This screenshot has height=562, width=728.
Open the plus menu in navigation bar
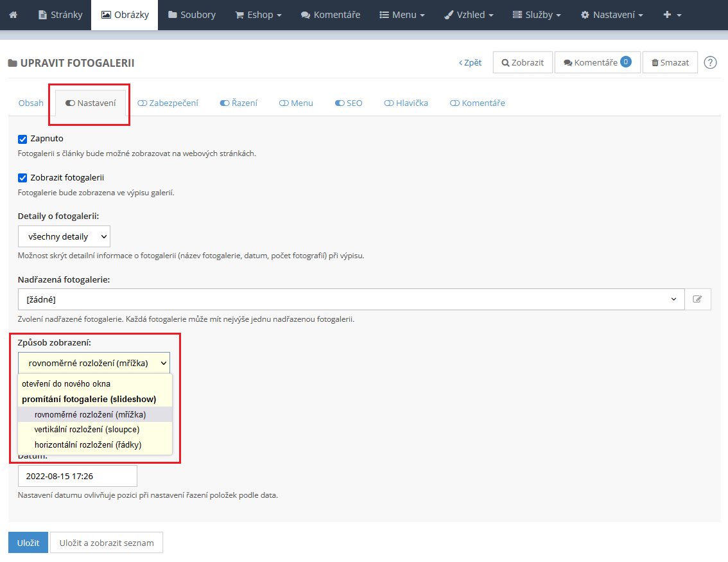click(672, 15)
